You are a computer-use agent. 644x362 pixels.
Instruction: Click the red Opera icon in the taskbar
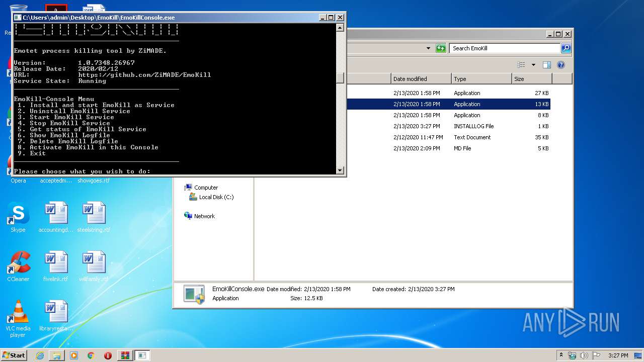(x=108, y=355)
